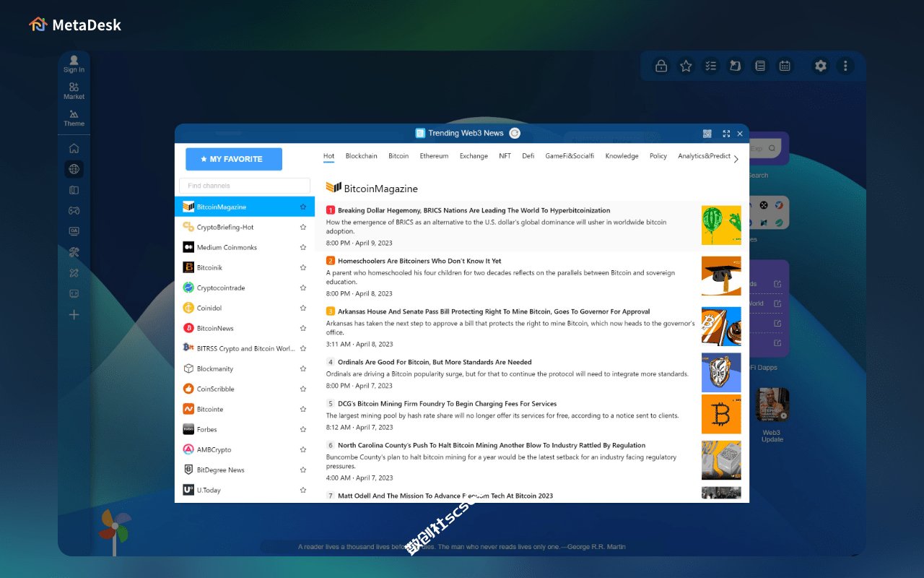Viewport: 924px width, 578px height.
Task: Open the calendar icon in top toolbar
Action: pyautogui.click(x=785, y=66)
